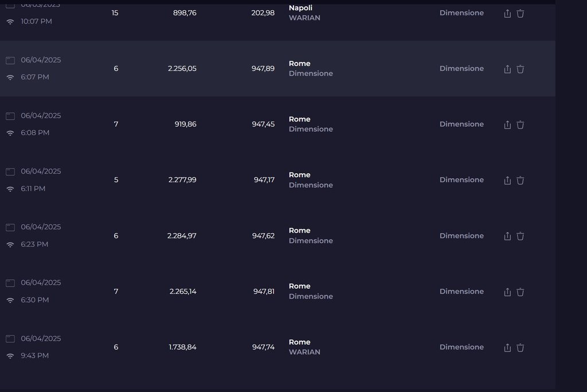Open the Rome server link in the 6:11 PM row

point(299,175)
